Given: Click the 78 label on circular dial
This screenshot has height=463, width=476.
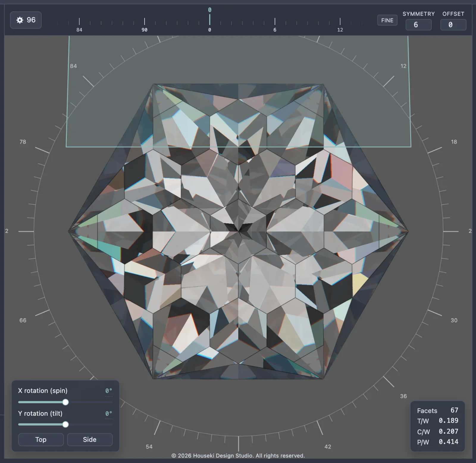Looking at the screenshot, I should coord(23,142).
